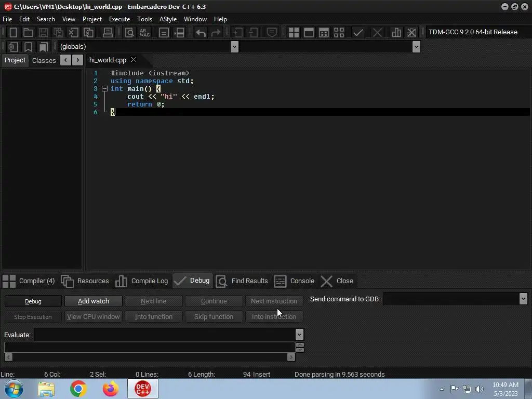Click the View CPU window button
The width and height of the screenshot is (532, 399).
(94, 316)
